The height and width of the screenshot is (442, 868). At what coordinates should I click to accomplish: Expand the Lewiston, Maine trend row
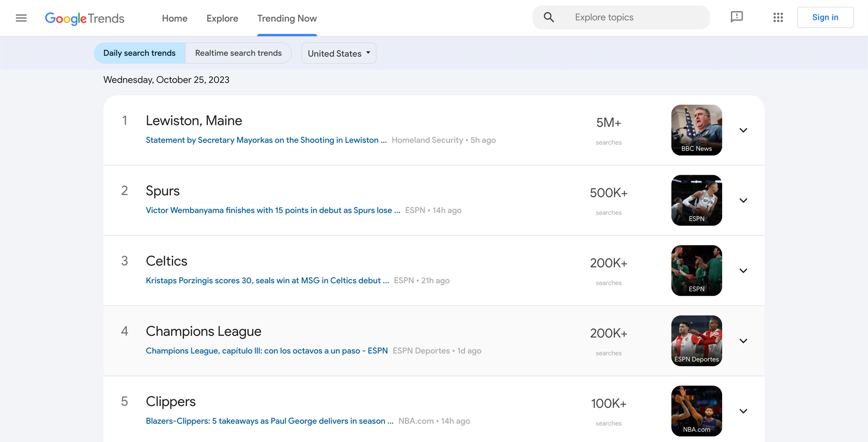(x=743, y=130)
